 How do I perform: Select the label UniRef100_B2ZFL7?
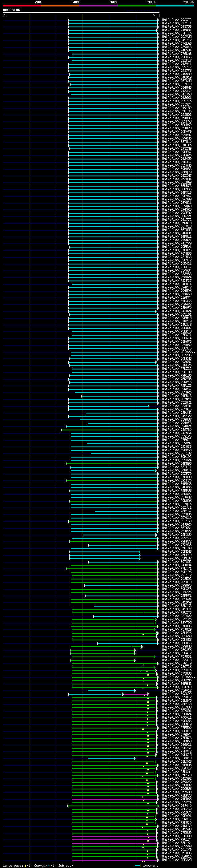pos(177,60)
